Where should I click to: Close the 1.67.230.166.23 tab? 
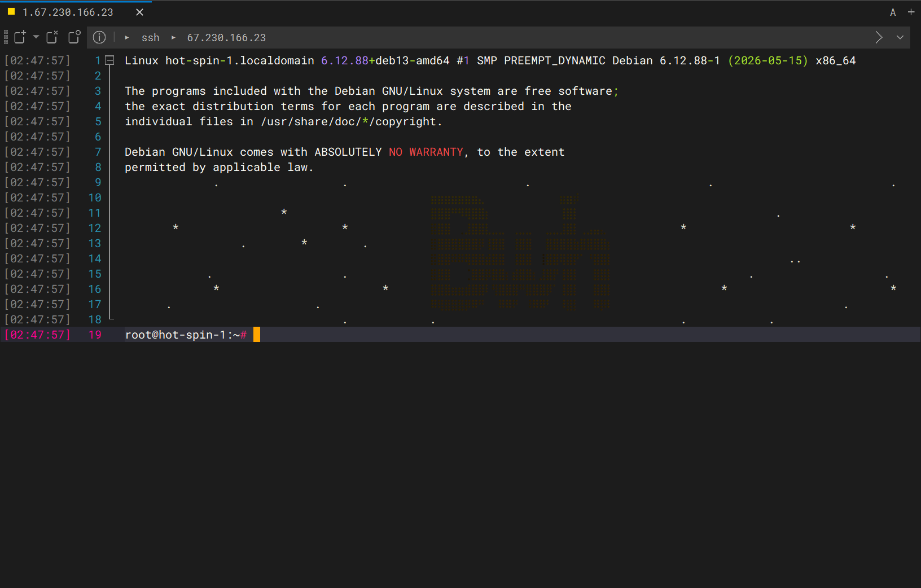click(140, 12)
